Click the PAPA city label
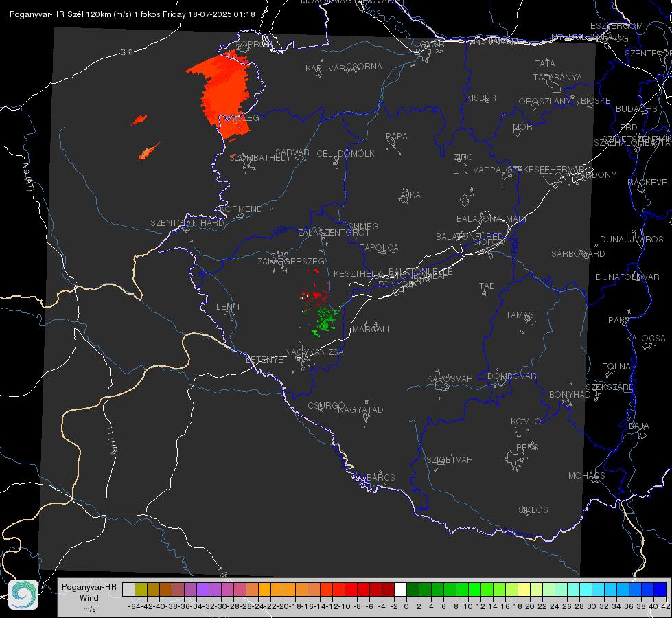Image resolution: width=672 pixels, height=618 pixels. click(x=397, y=137)
